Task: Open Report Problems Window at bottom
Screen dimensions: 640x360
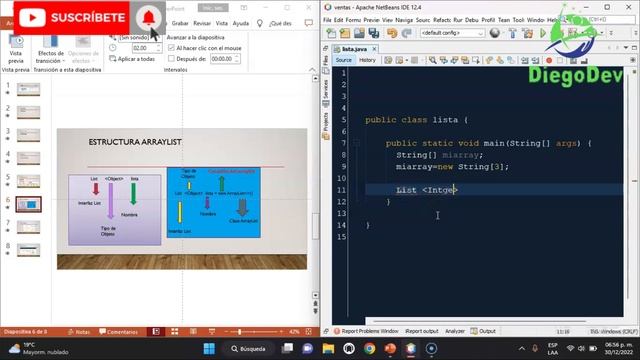Action: (366, 331)
